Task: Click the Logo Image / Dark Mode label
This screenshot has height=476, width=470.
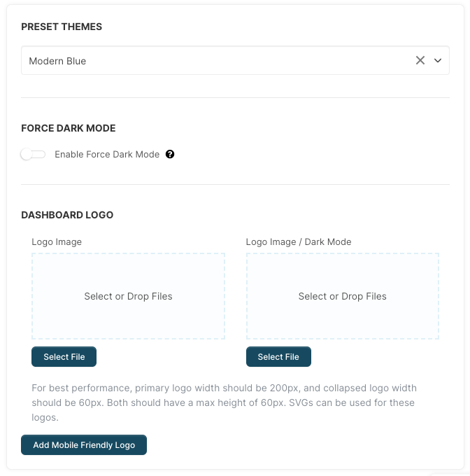Action: 299,241
